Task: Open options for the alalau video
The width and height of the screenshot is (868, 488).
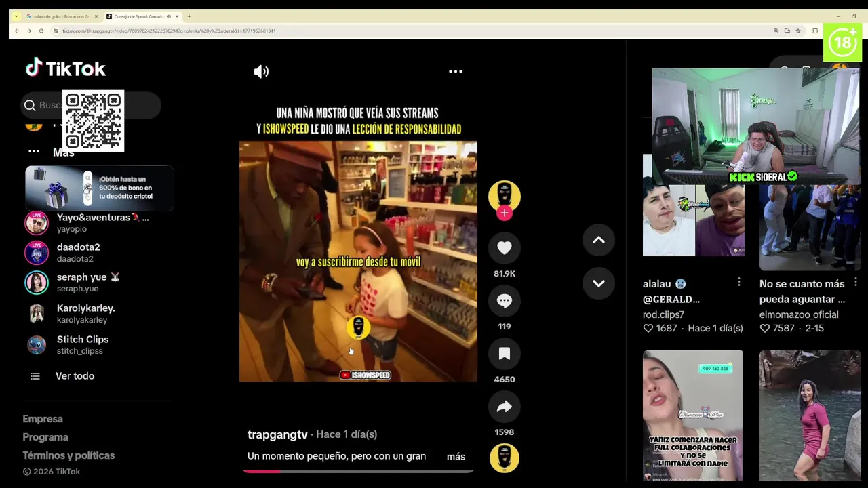Action: point(738,282)
